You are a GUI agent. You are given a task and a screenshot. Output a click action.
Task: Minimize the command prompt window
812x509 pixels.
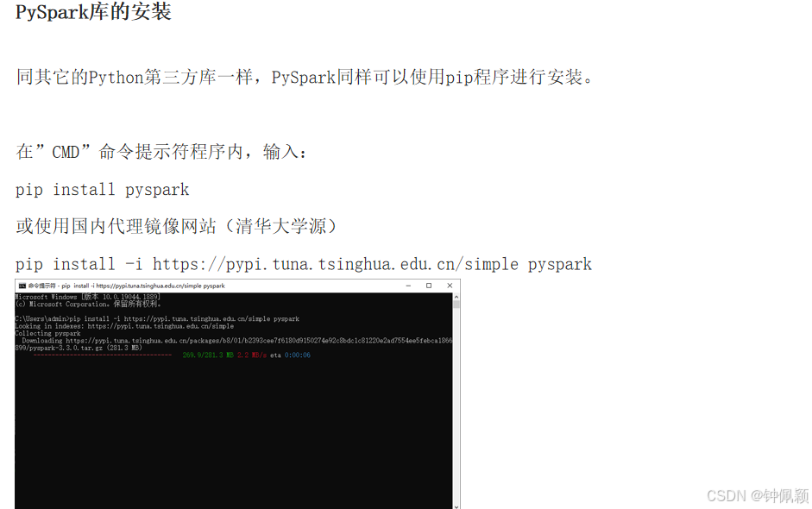pos(409,286)
